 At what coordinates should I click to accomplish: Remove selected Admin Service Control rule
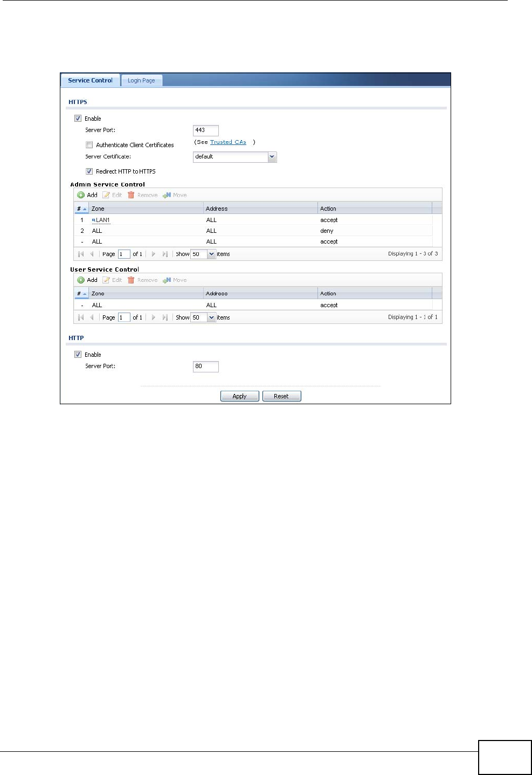[142, 195]
